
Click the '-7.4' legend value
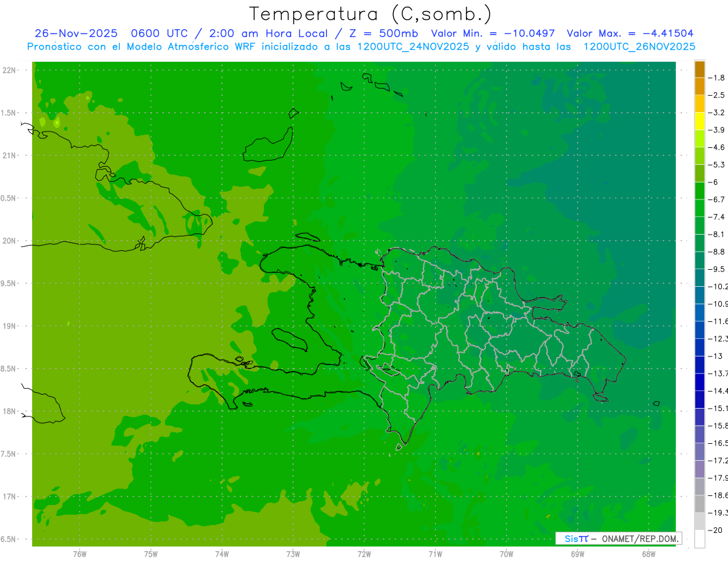point(716,217)
